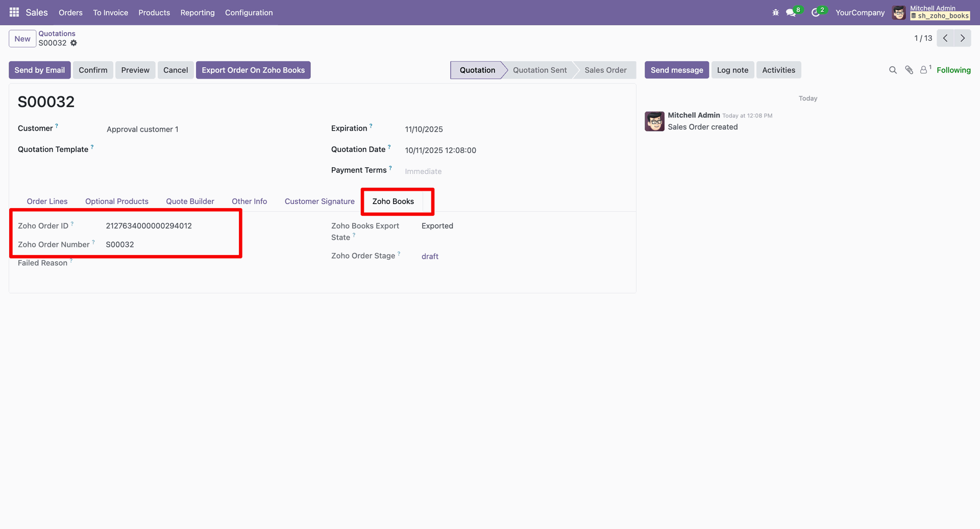Click Mitchell Admin avatar in chatter message

pyautogui.click(x=654, y=121)
